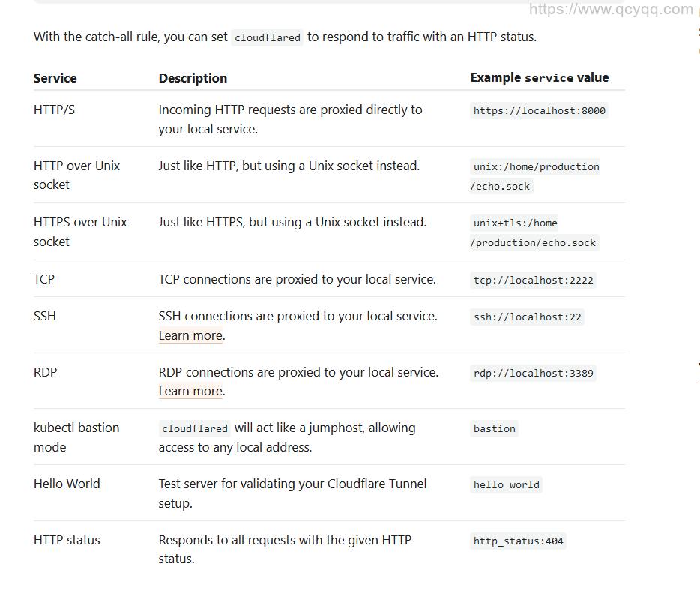Open the Learn more link for SSH connections
The image size is (700, 612).
pos(190,335)
